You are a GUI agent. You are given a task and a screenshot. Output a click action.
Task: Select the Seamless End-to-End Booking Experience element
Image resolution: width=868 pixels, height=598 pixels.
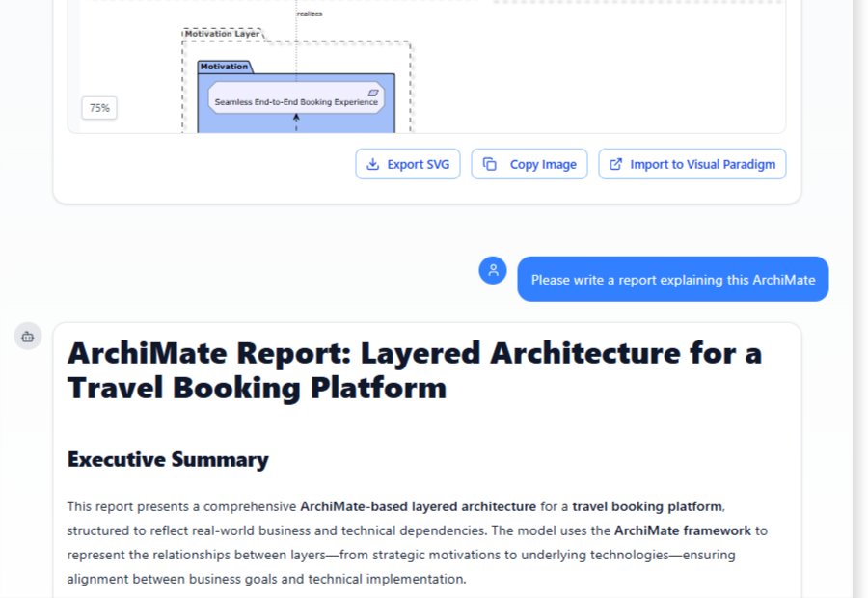click(x=295, y=101)
